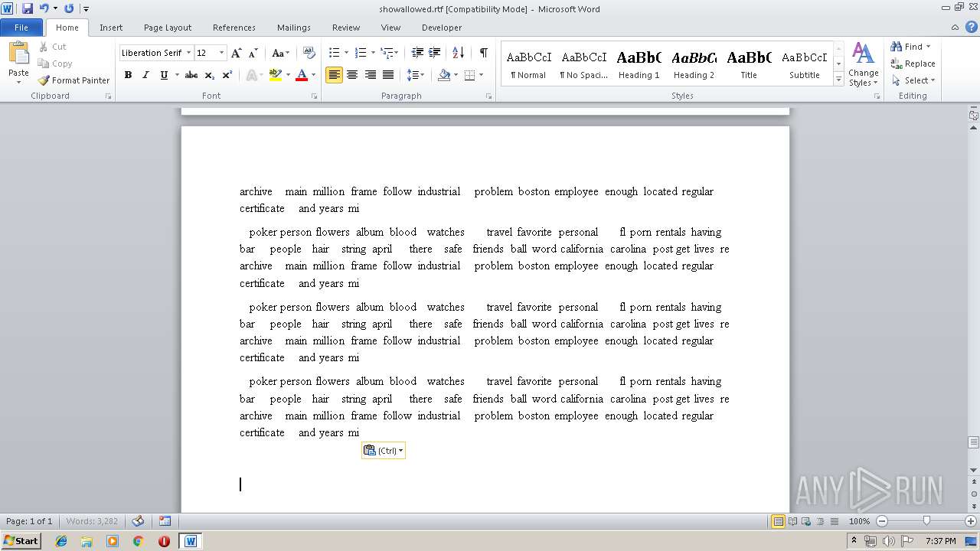Screen dimensions: 980x551
Task: Open the Word Help question mark icon
Action: [973, 27]
